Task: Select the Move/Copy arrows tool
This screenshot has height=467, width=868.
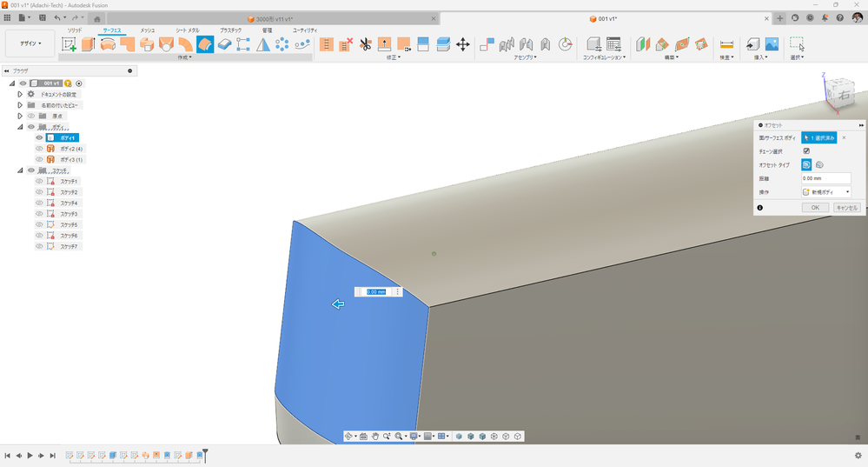Action: click(463, 44)
